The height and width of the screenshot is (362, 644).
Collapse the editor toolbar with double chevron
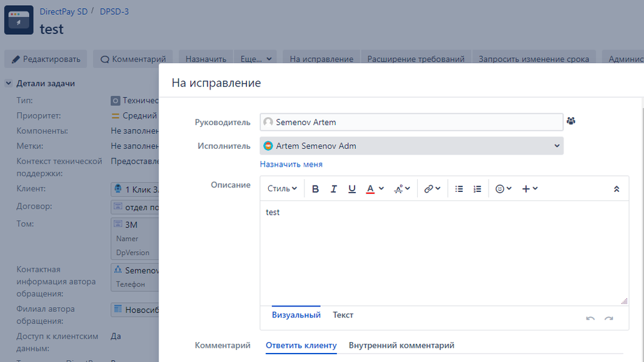tap(616, 189)
